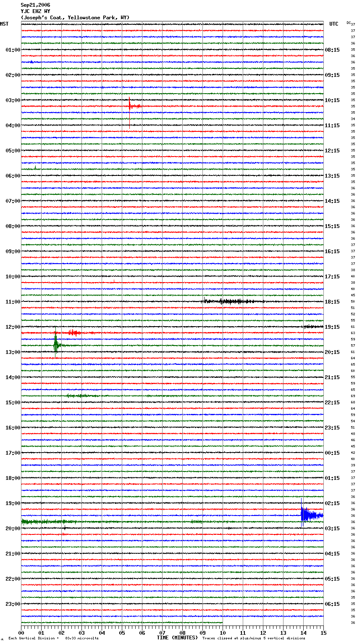Click the 06:15 UTC time label
Screen dimensions: 357x644
point(332,604)
